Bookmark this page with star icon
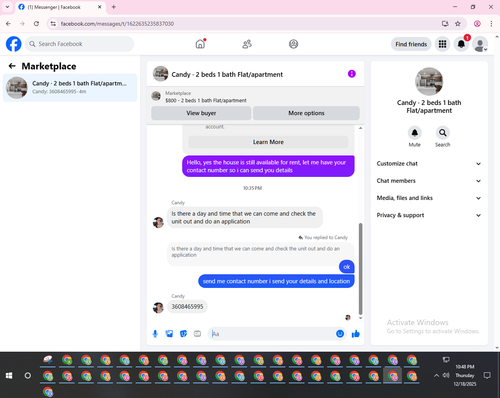The height and width of the screenshot is (398, 500). [x=458, y=24]
